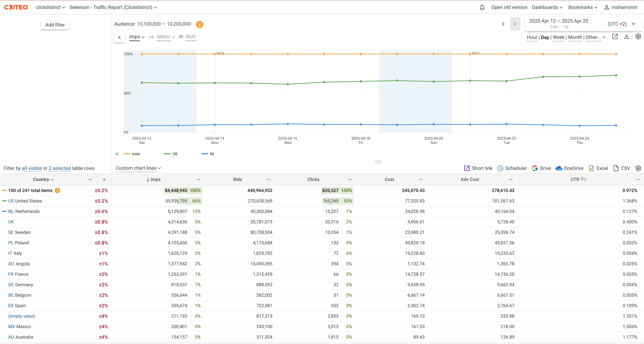Export table to Excel
This screenshot has height=344, width=644.
tap(598, 168)
